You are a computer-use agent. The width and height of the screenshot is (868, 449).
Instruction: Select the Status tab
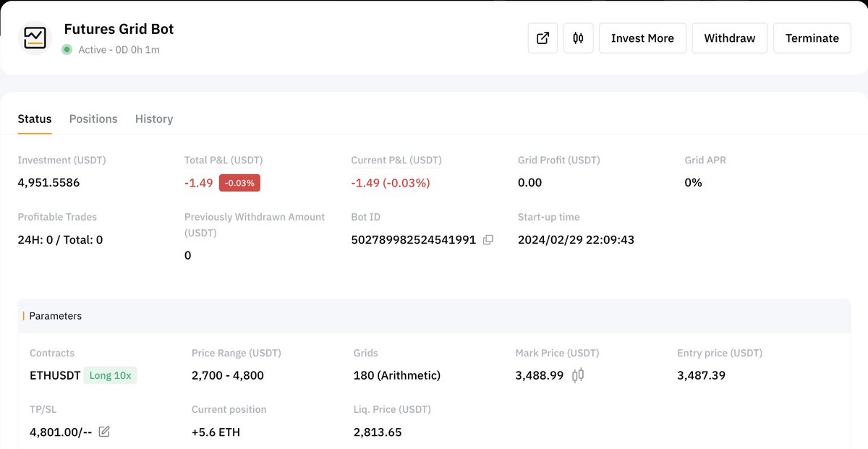[34, 119]
